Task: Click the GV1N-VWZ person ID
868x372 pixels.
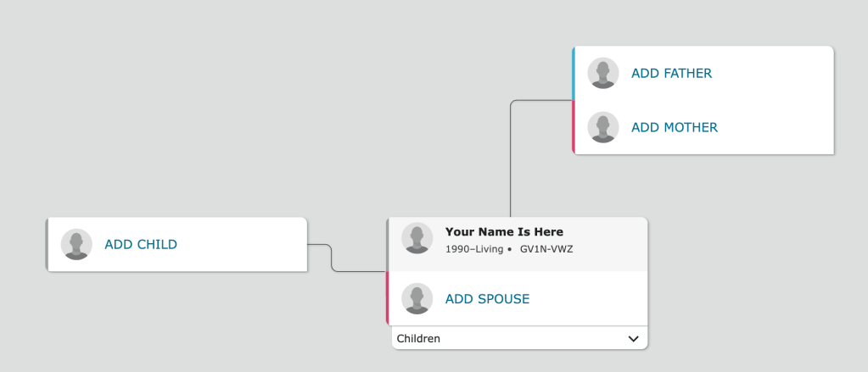Action: [546, 249]
